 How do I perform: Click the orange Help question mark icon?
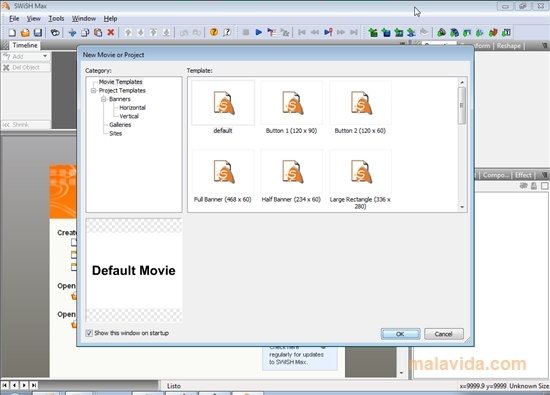click(214, 32)
